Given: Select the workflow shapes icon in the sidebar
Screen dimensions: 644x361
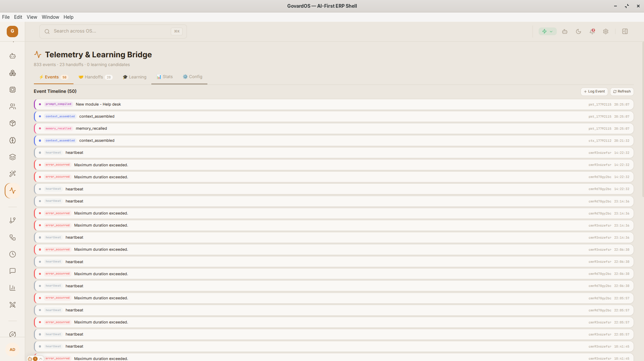Looking at the screenshot, I should pyautogui.click(x=12, y=237).
